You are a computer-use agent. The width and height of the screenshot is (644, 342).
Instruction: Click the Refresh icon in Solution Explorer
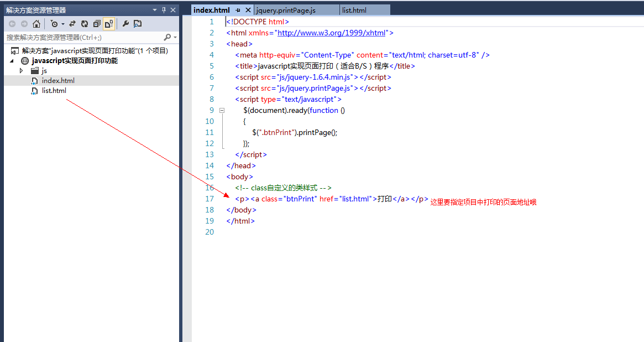click(85, 24)
